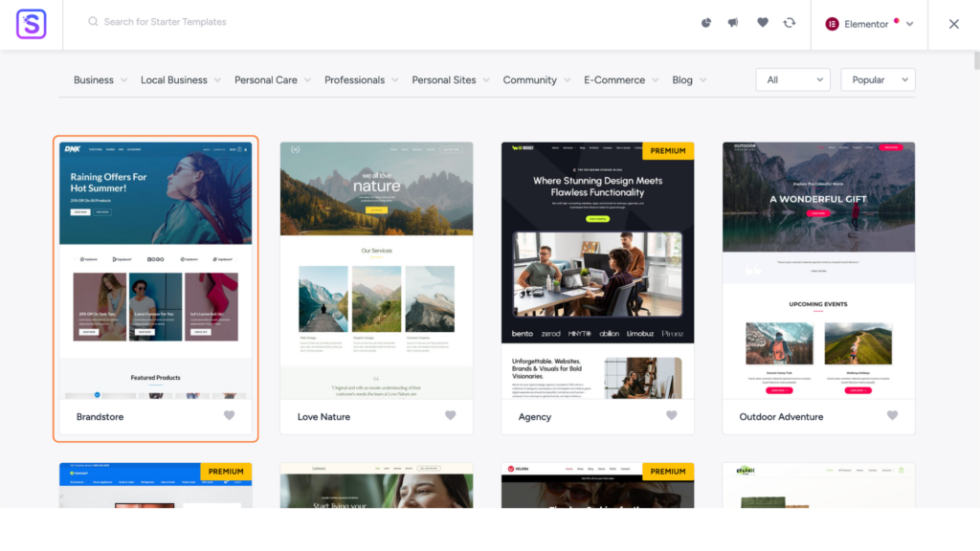Open the Business category menu
This screenshot has width=980, height=551.
pyautogui.click(x=100, y=80)
